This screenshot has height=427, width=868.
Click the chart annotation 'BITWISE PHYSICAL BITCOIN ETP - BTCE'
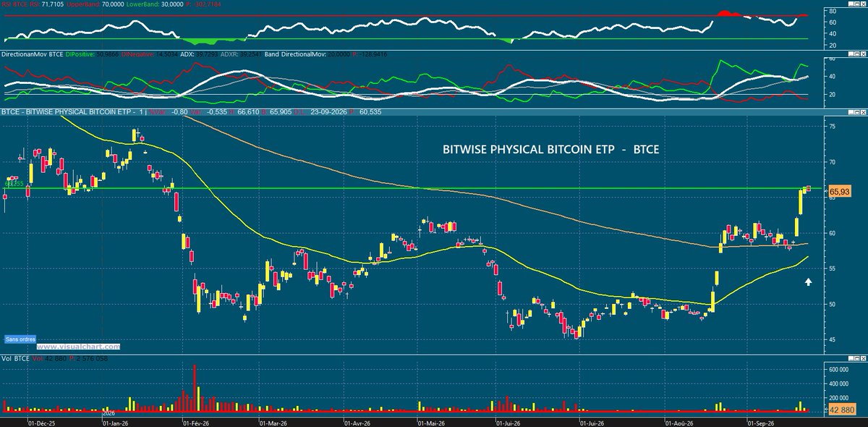click(552, 150)
